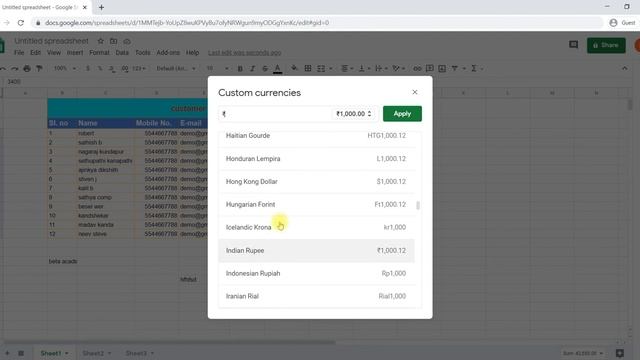
Task: Open the fill color picker
Action: pos(294,69)
